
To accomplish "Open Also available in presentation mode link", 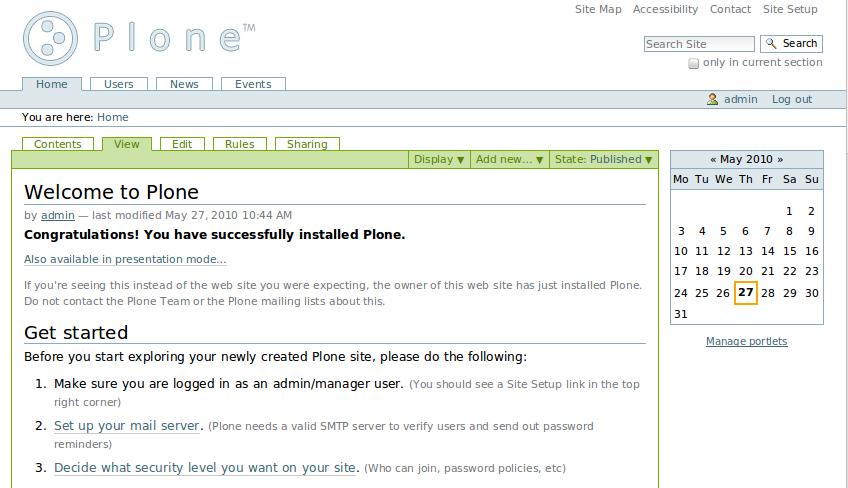I will pos(125,260).
